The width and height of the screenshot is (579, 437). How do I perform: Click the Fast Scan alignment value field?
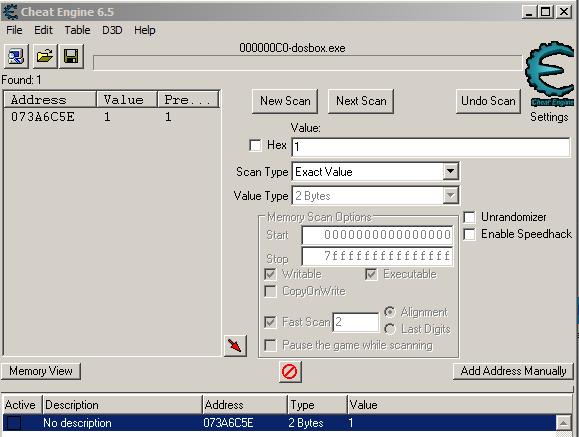pos(356,322)
